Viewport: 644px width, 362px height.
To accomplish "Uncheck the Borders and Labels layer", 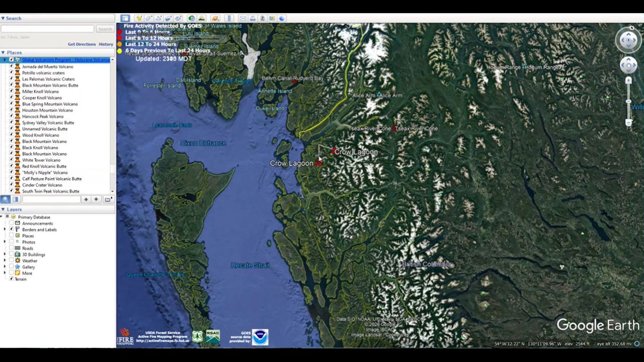I will [11, 230].
